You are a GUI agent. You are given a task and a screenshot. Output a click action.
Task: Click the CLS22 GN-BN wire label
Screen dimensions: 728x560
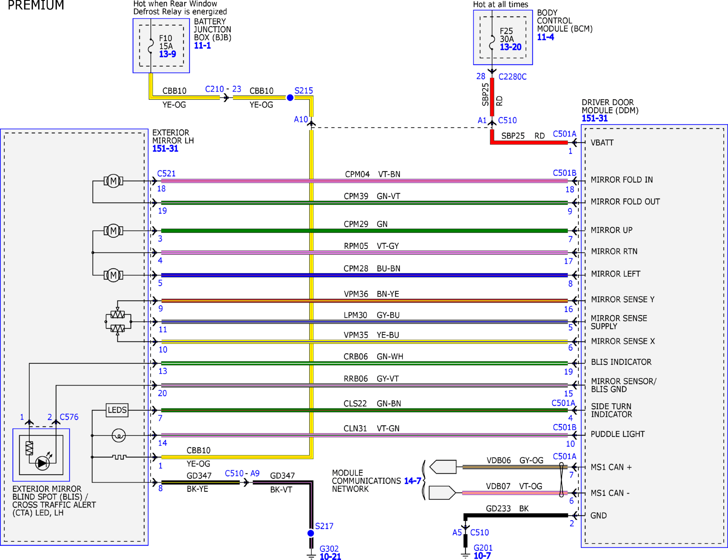[372, 404]
